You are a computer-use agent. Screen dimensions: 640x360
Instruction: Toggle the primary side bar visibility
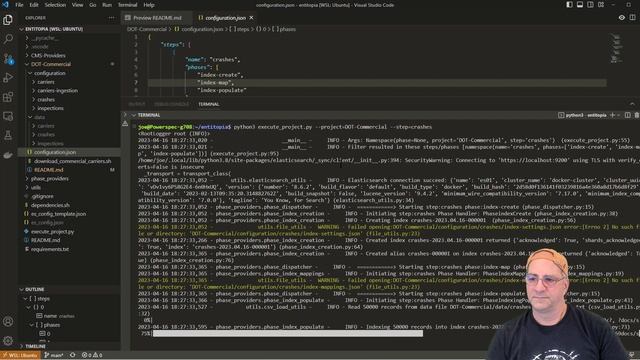pyautogui.click(x=569, y=5)
